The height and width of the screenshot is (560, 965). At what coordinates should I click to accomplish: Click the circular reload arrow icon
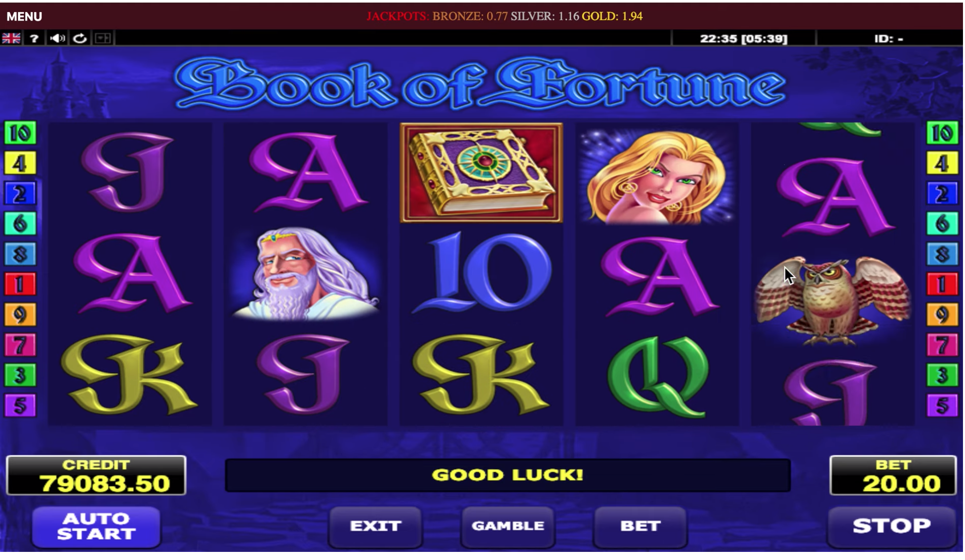[x=80, y=38]
